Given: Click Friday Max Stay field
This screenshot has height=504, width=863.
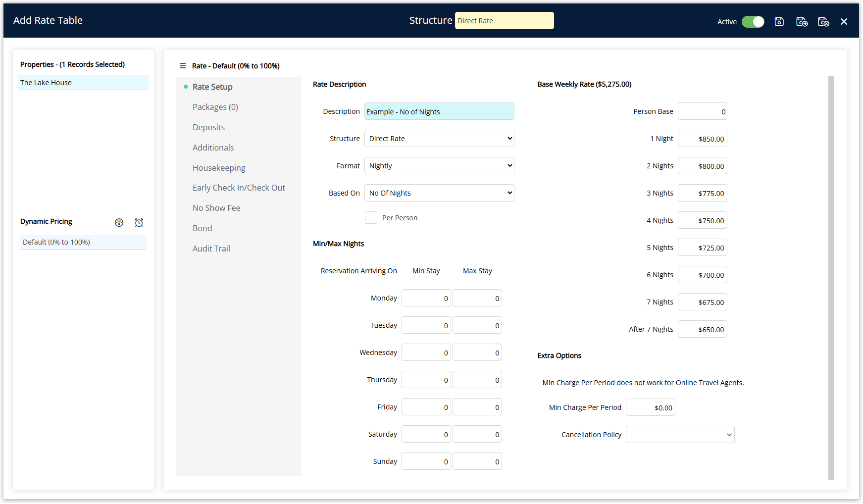Looking at the screenshot, I should click(x=477, y=407).
